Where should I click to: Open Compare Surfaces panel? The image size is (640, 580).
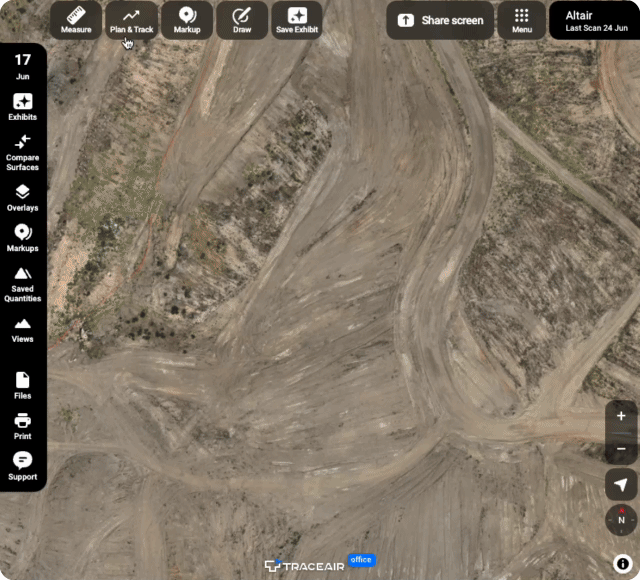coord(22,153)
